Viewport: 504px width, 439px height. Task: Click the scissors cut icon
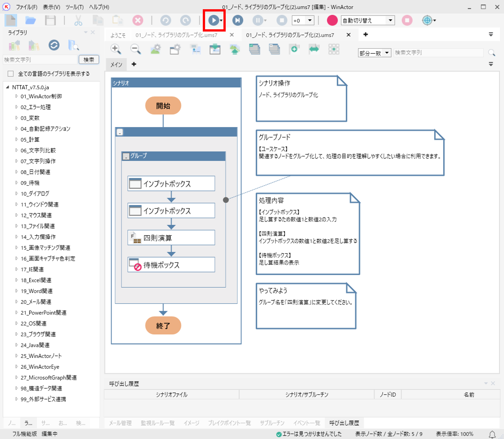pos(78,20)
